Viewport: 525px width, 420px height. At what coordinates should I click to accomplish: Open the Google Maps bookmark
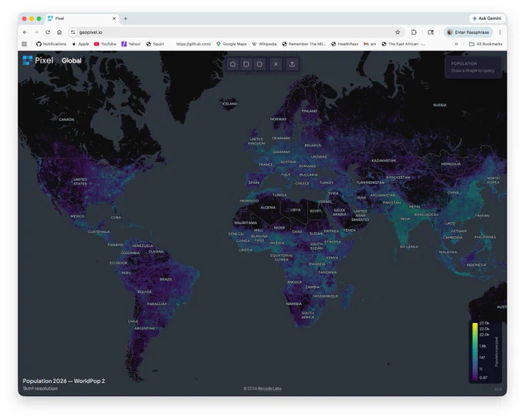(x=232, y=44)
